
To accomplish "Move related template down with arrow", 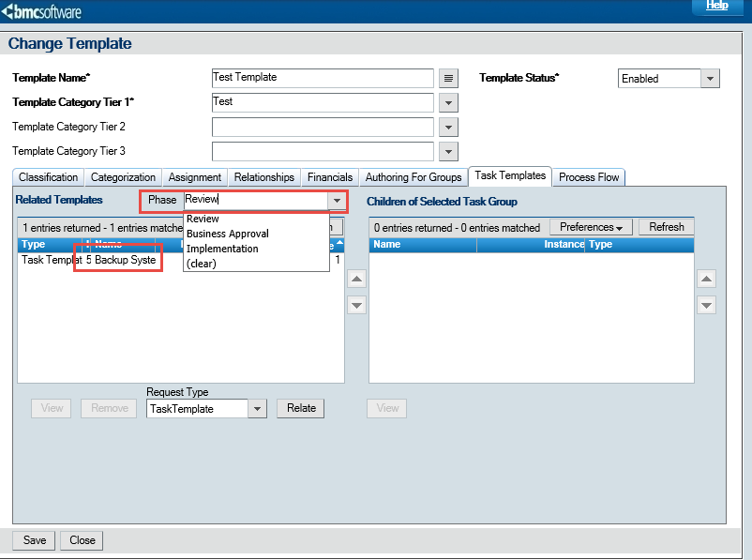I will [x=356, y=305].
